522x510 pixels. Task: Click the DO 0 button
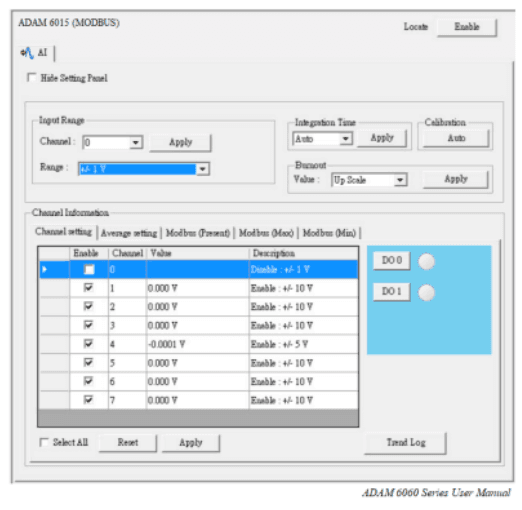point(391,260)
